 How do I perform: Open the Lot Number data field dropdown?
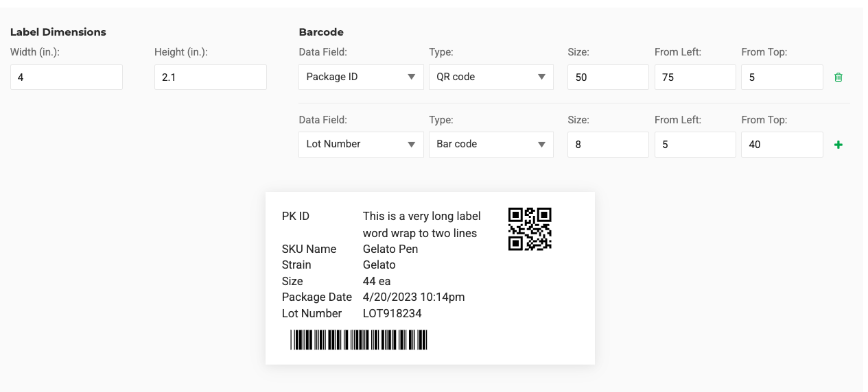pyautogui.click(x=361, y=144)
